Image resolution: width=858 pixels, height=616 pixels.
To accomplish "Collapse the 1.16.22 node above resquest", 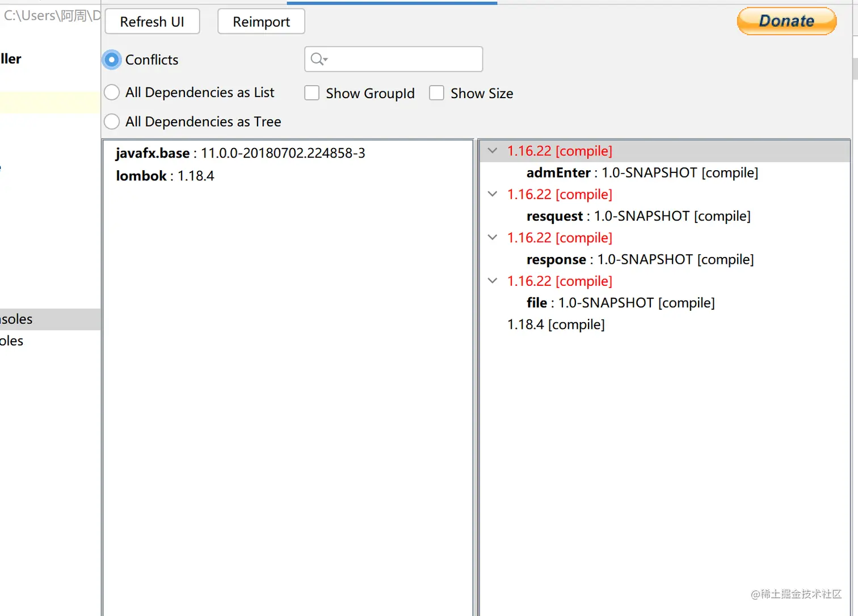I will pos(493,194).
